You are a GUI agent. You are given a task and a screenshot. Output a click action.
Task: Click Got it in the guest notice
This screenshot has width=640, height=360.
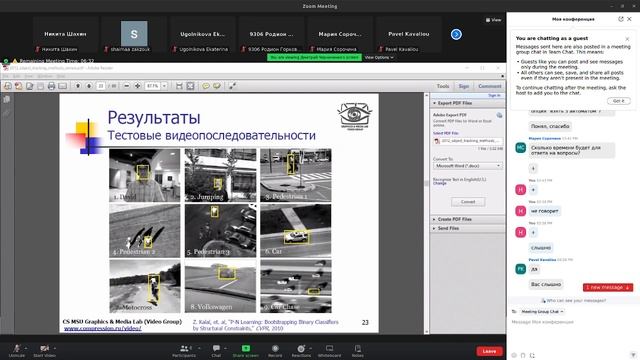coord(618,101)
